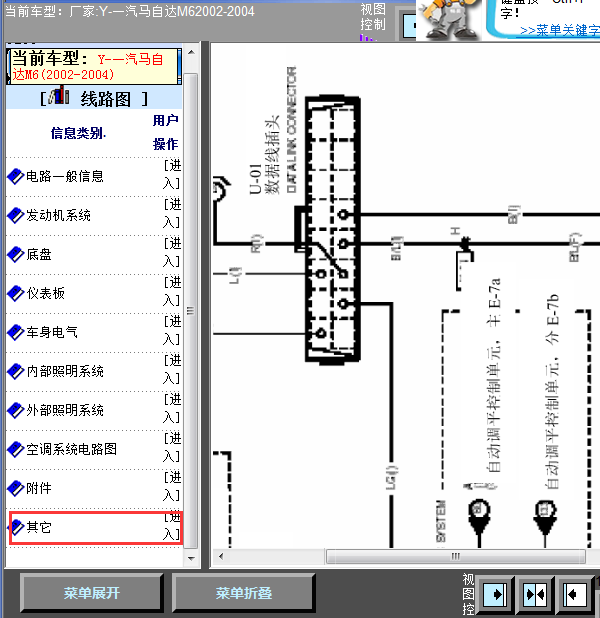Click the diagram horizontal scrollbar left arrow
This screenshot has width=600, height=618.
221,556
